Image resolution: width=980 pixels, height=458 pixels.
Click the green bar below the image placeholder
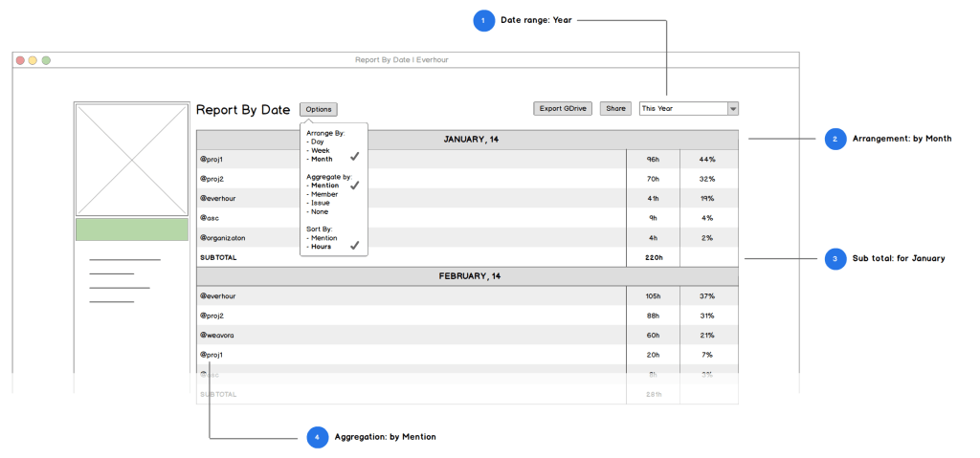click(x=132, y=229)
